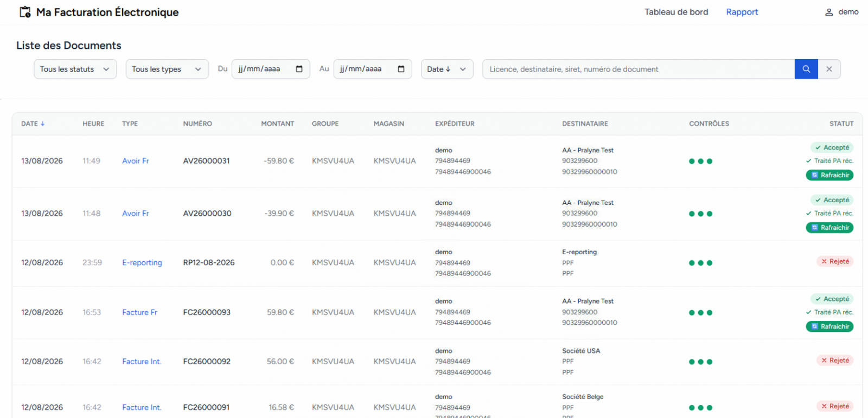Click the Rejeté badge of RP12-08-2026
The image size is (868, 418).
point(835,261)
